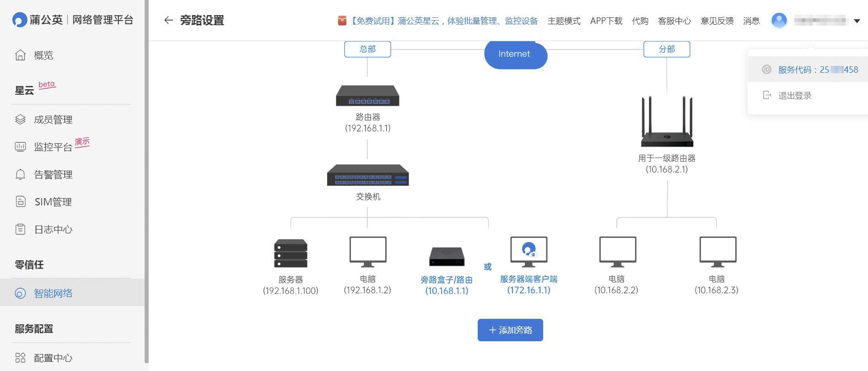Select the SIM管理 card icon

(x=20, y=202)
